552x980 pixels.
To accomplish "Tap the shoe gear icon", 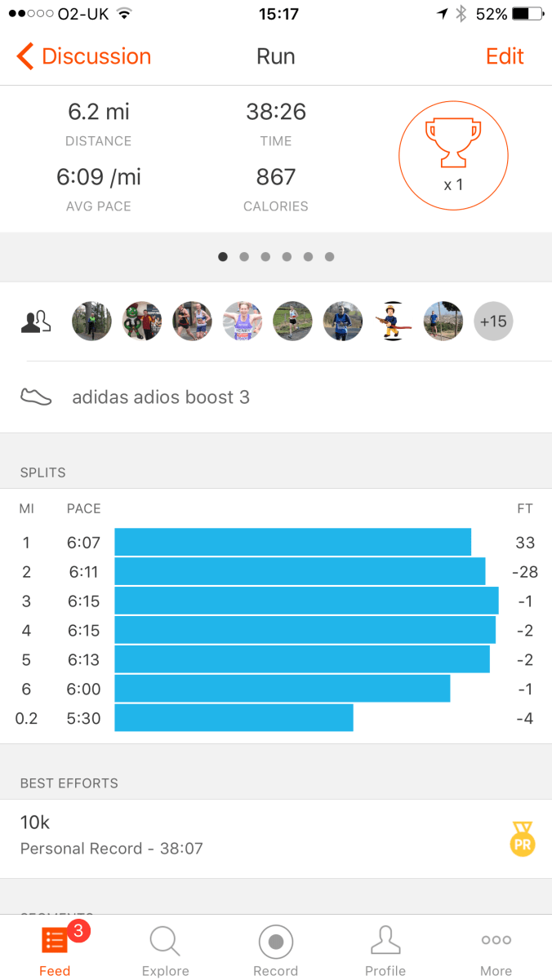I will coord(36,397).
